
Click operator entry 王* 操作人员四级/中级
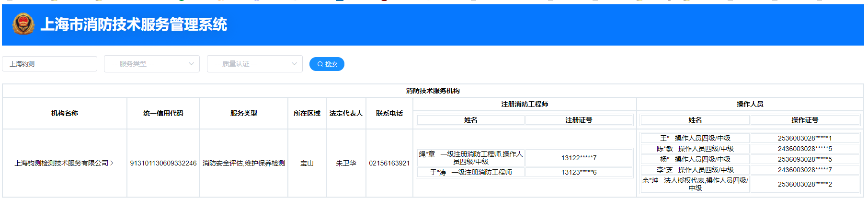point(695,138)
